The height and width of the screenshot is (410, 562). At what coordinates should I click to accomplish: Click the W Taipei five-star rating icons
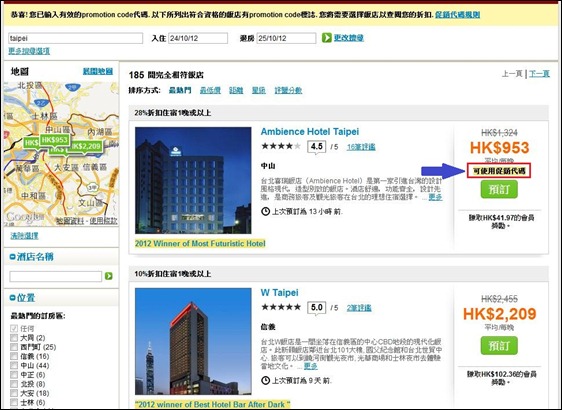tap(281, 307)
